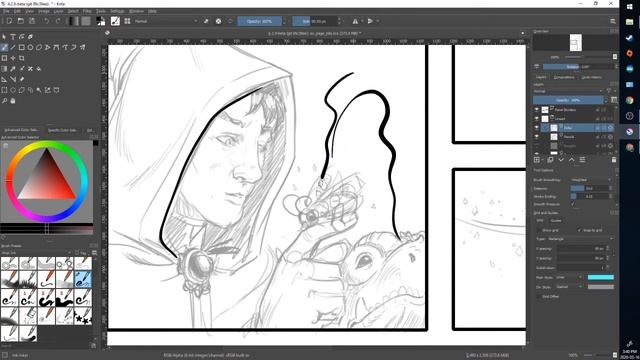Select the Assistant tool
The image size is (640, 360).
(x=4, y=79)
